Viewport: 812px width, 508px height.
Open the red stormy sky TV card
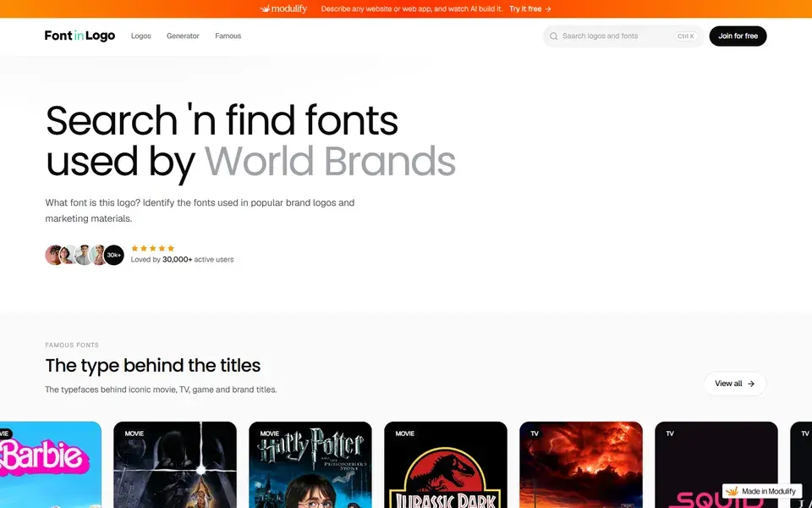point(581,465)
